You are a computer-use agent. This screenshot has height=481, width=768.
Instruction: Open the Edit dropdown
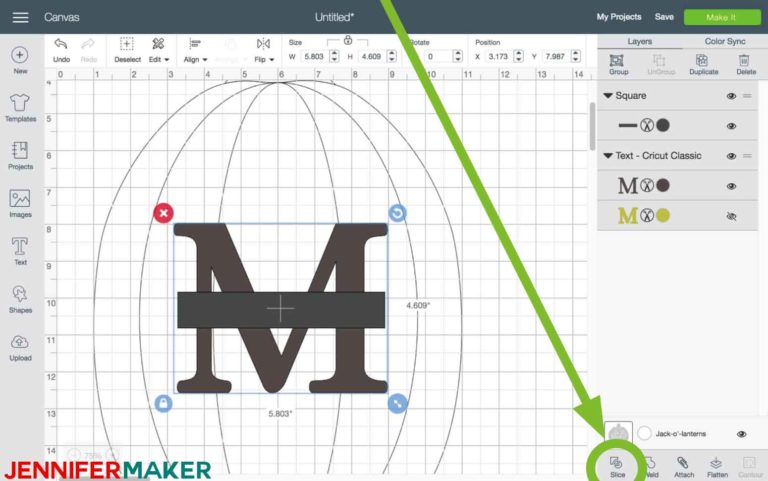(x=159, y=50)
